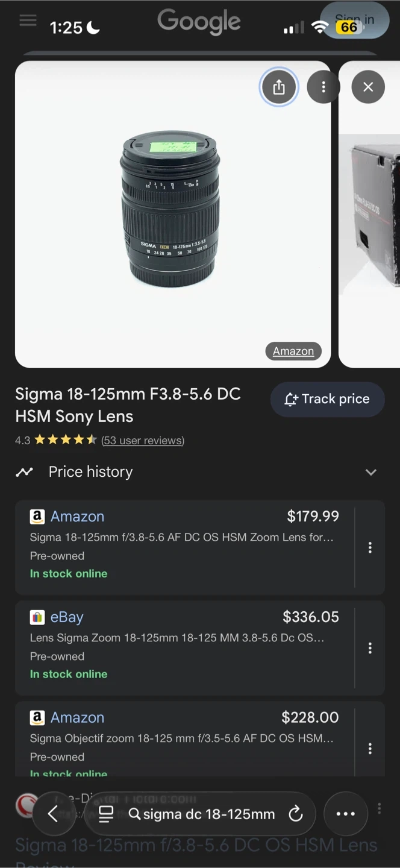400x868 pixels.
Task: Open more options for the $228.00 Amazon listing
Action: coord(370,749)
